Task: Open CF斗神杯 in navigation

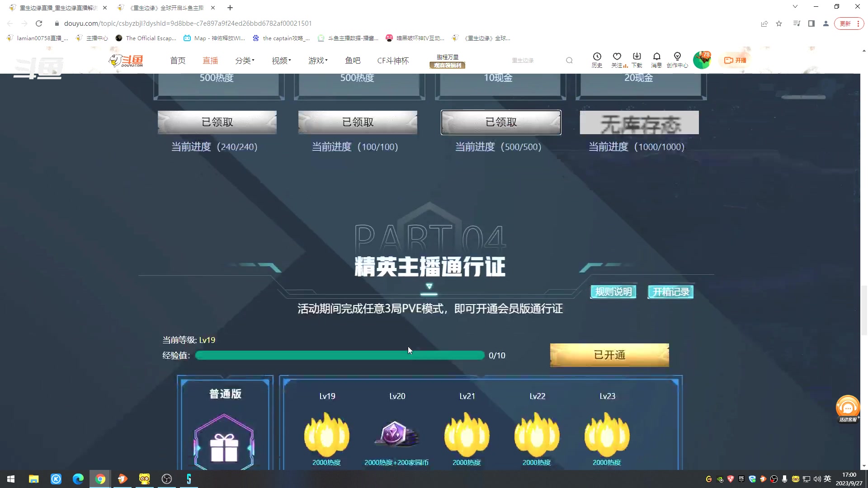Action: (x=393, y=61)
